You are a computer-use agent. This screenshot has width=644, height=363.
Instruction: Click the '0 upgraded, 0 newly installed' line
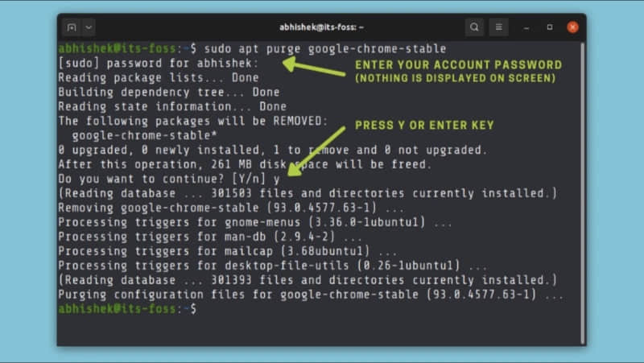(x=273, y=150)
